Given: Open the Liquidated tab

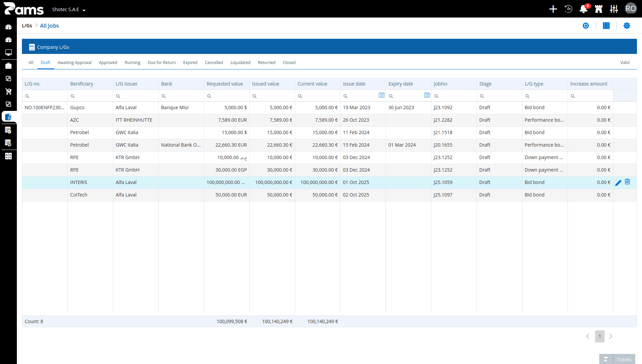Looking at the screenshot, I should (240, 63).
